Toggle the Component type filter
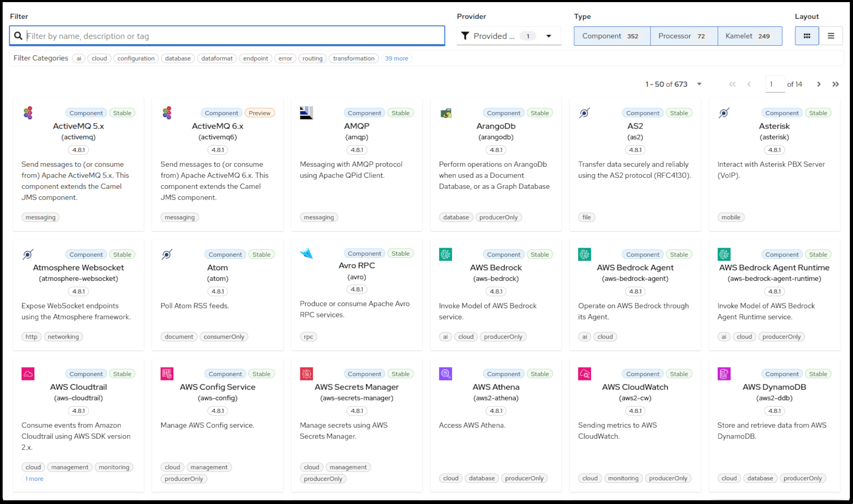The image size is (853, 504). (x=611, y=36)
